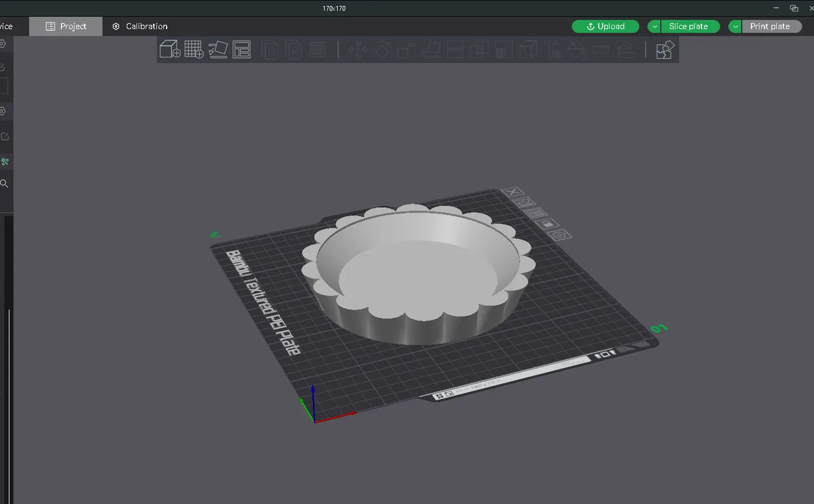Add a new model with the cube icon

170,50
